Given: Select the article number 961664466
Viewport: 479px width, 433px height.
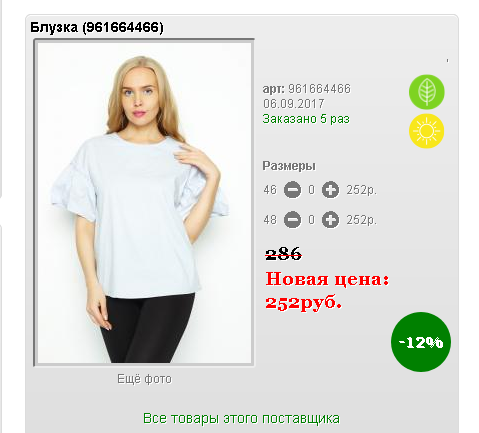Looking at the screenshot, I should pyautogui.click(x=319, y=89).
